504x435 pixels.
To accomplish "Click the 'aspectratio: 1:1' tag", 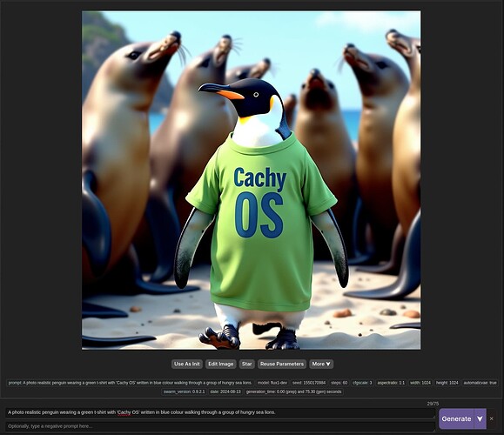I will [391, 383].
